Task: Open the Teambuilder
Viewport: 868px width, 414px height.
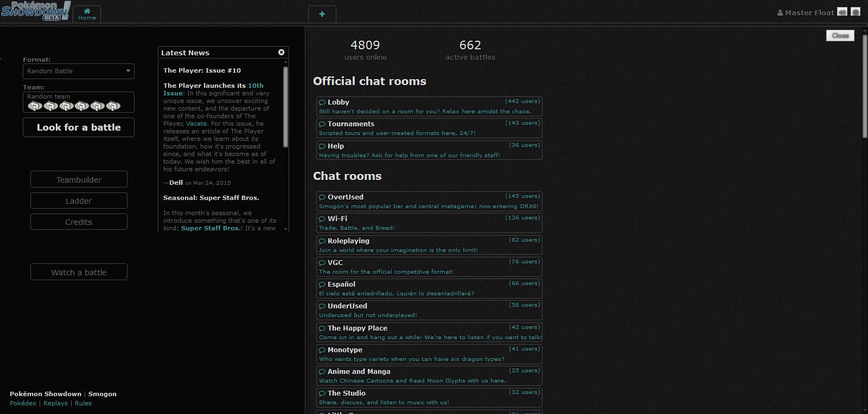Action: (79, 179)
